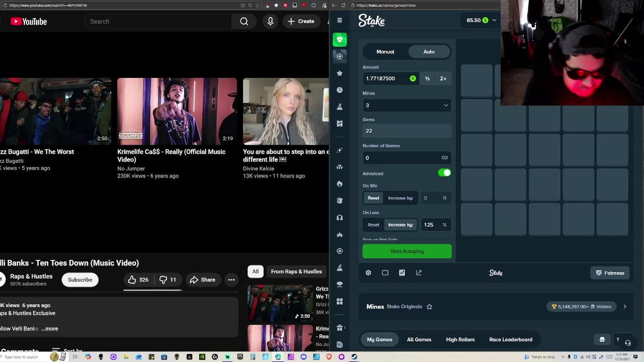Expand description with ...more
This screenshot has height=362, width=644.
click(x=49, y=329)
